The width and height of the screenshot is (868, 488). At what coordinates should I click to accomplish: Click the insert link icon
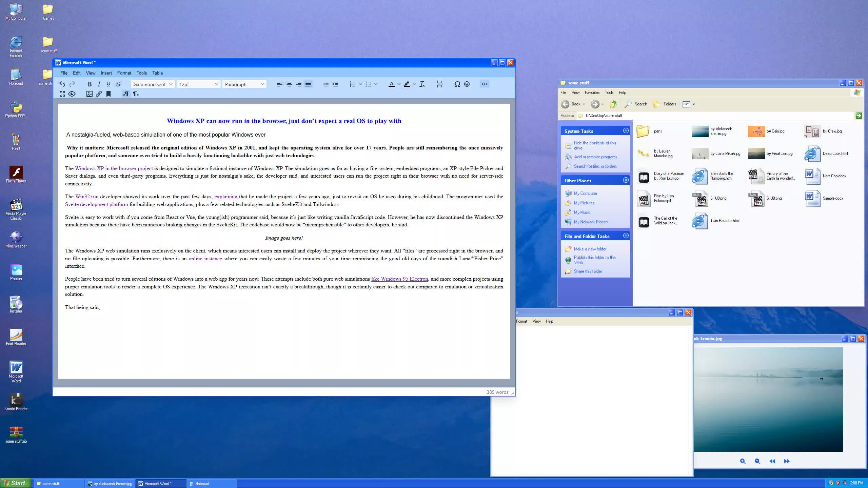tap(99, 94)
